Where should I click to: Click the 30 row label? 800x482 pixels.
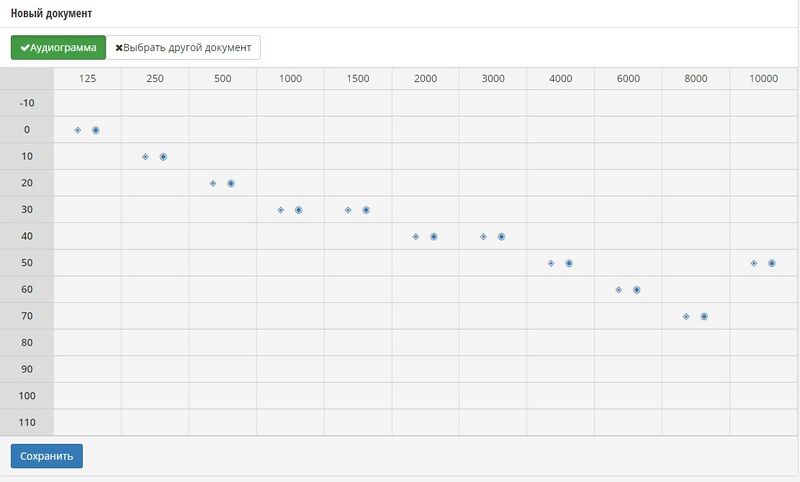tap(27, 209)
